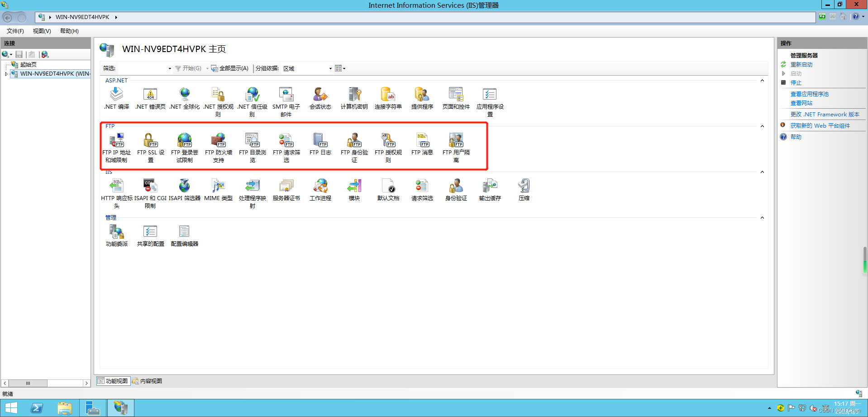
Task: Open the 视图(V) menu
Action: click(42, 31)
